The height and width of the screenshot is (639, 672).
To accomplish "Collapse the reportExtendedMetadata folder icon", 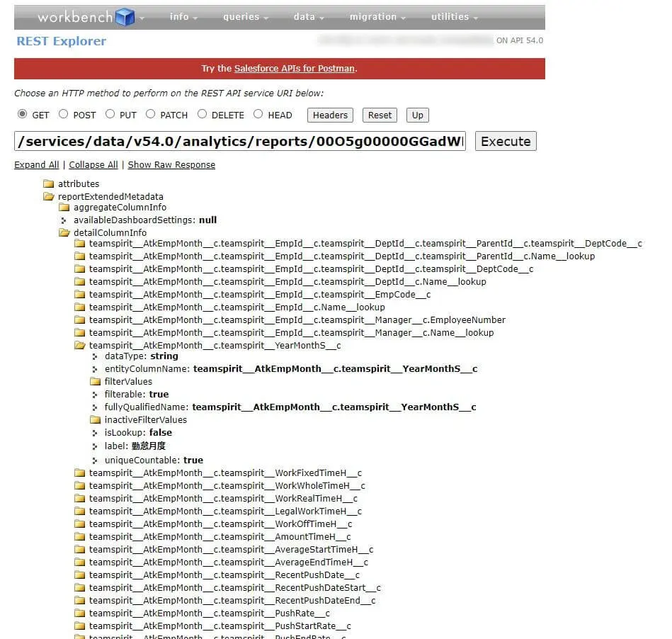I will coord(49,197).
